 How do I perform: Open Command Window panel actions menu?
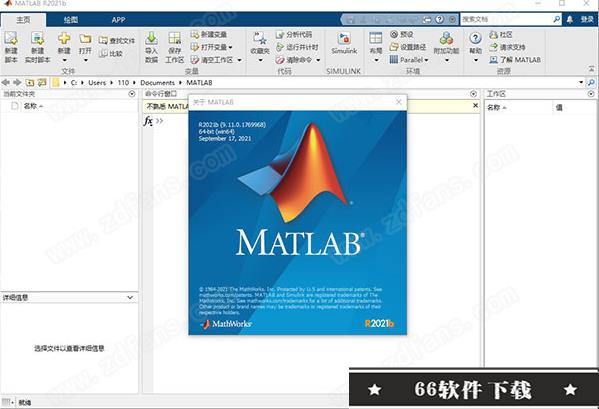click(473, 94)
